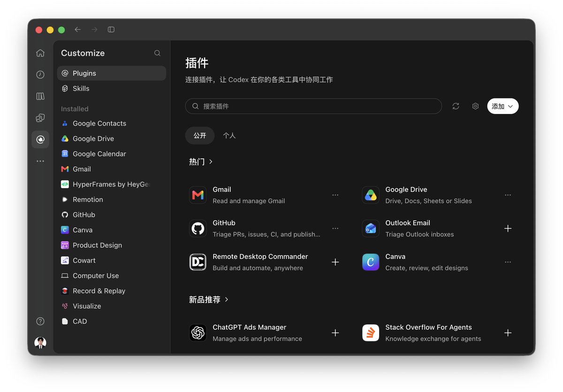Screen dimensions: 563x392
Task: Open the help question mark icon
Action: pos(40,321)
